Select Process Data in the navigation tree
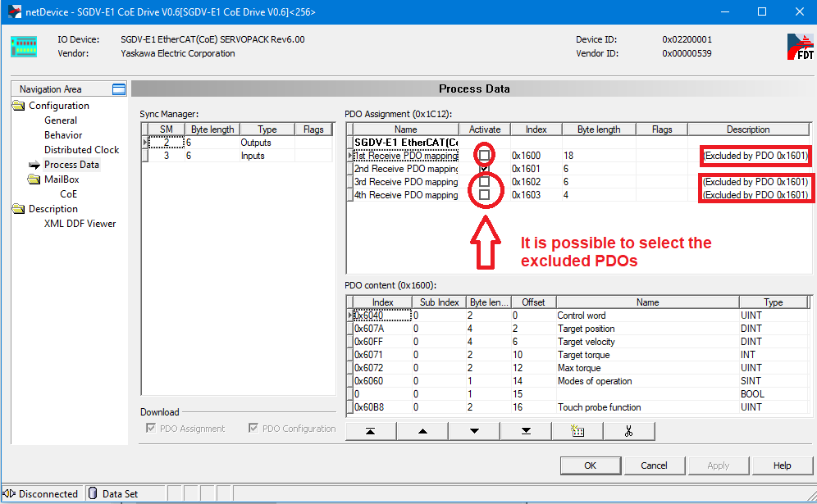Image resolution: width=817 pixels, height=504 pixels. point(71,165)
